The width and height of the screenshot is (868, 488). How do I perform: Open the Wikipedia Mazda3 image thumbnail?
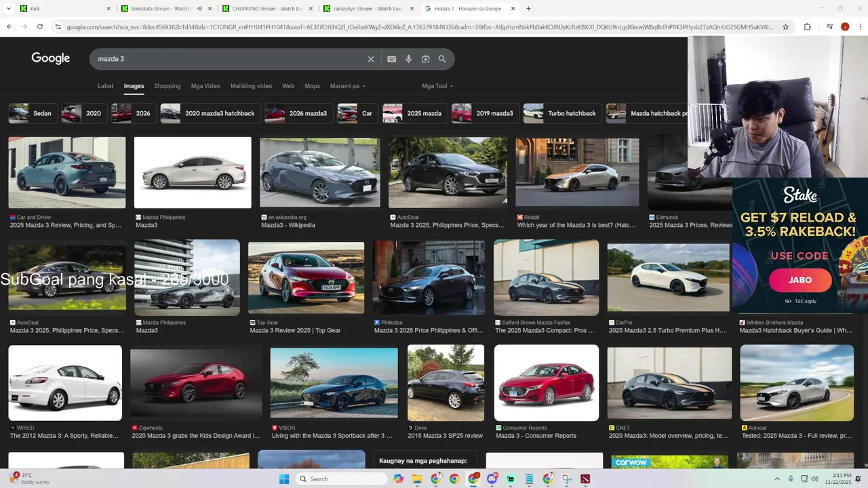[x=320, y=173]
